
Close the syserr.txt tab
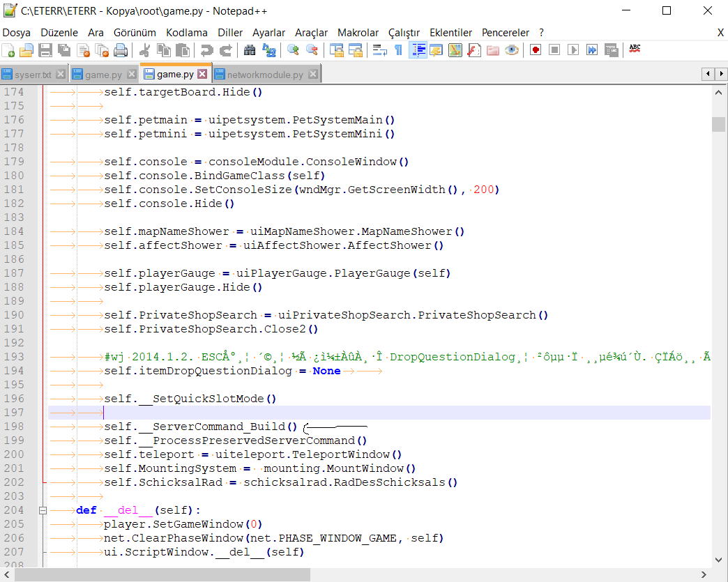[61, 74]
